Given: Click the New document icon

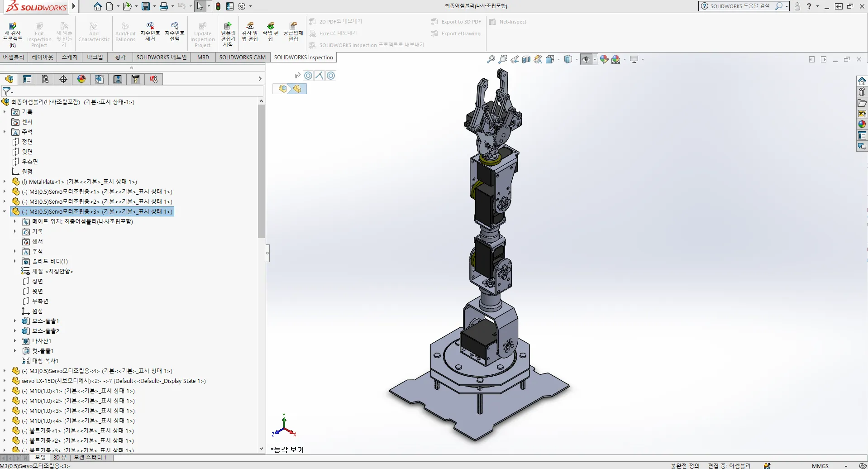Looking at the screenshot, I should 110,6.
